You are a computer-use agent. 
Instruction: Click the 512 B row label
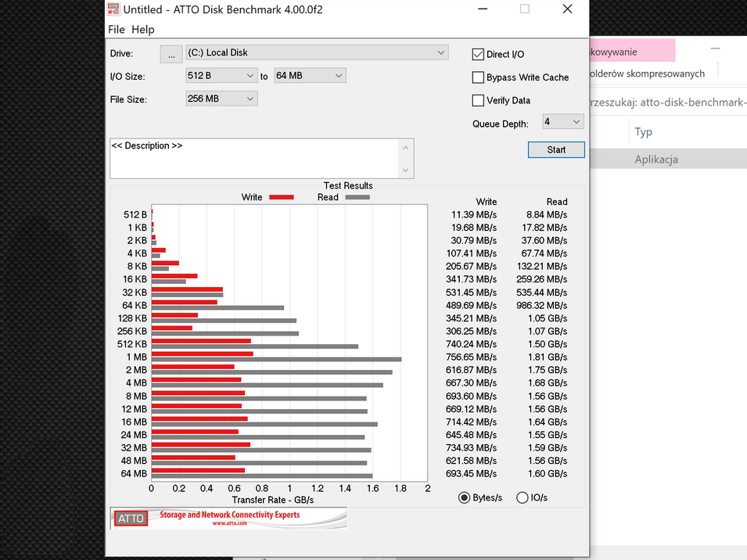click(135, 215)
